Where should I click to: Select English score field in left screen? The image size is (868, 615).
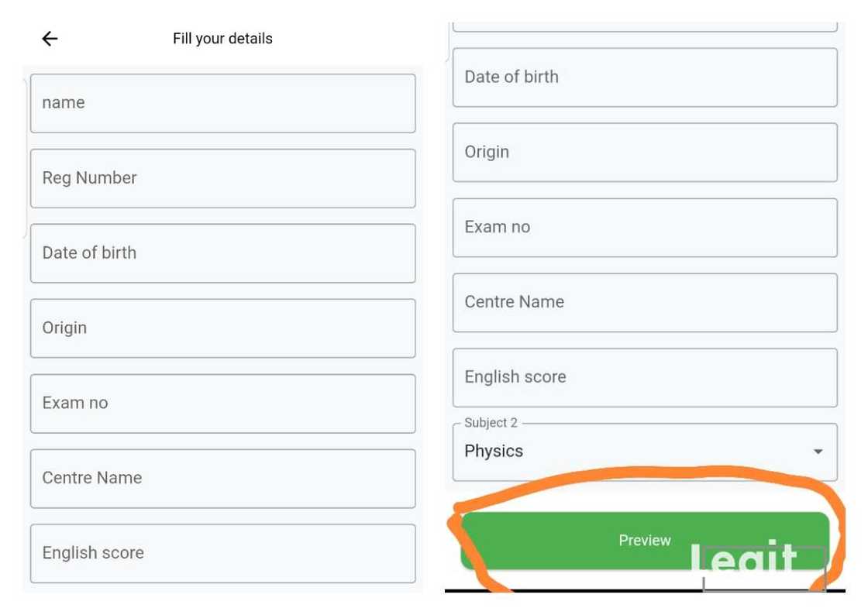pos(222,553)
